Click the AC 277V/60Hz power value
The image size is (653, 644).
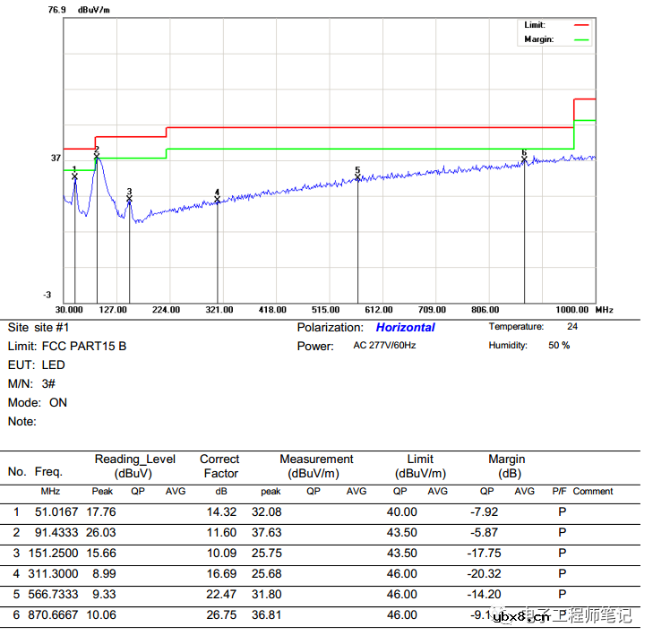385,346
